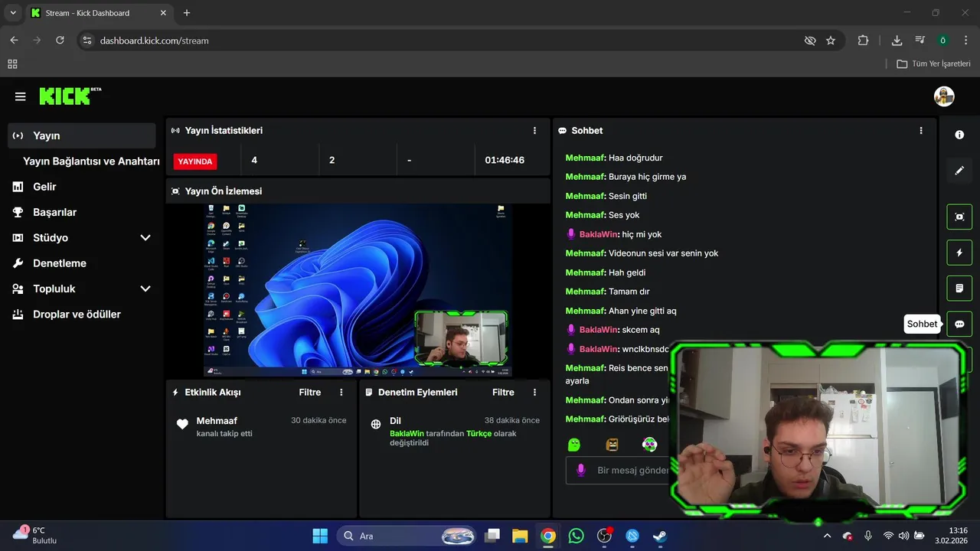The image size is (980, 551).
Task: Open Sohbet panel three-dot menu
Action: pyautogui.click(x=921, y=131)
